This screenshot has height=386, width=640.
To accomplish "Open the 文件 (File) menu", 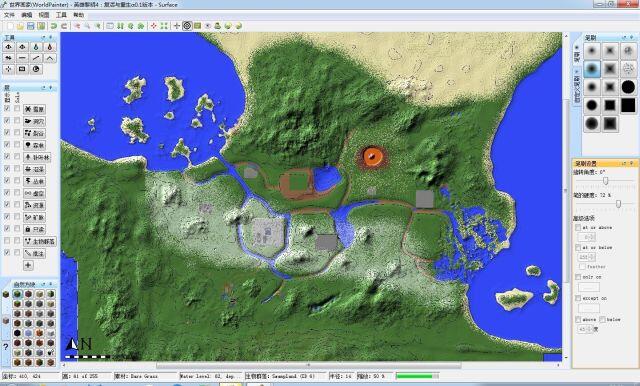I will pos(9,15).
